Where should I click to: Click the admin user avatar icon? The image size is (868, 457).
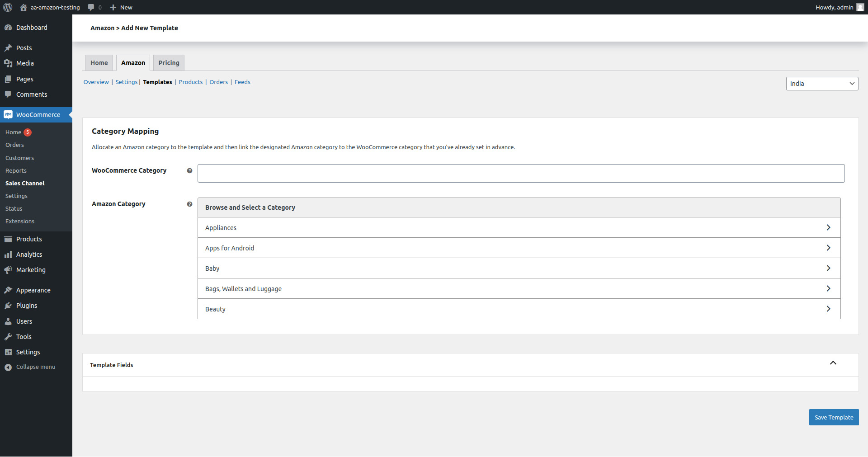pos(860,7)
